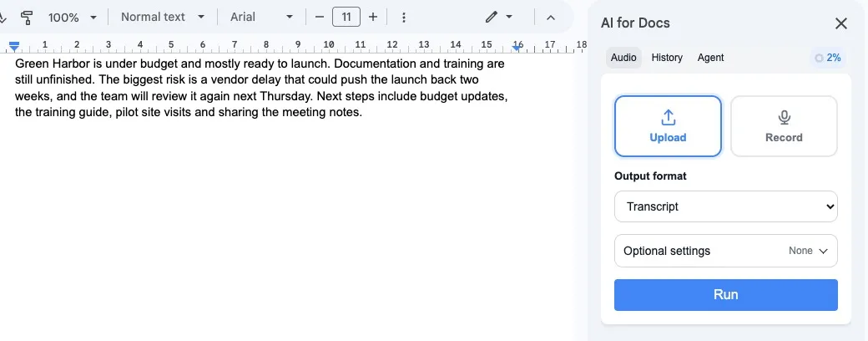Image resolution: width=868 pixels, height=341 pixels.
Task: Open the three-dot more options menu
Action: click(404, 18)
